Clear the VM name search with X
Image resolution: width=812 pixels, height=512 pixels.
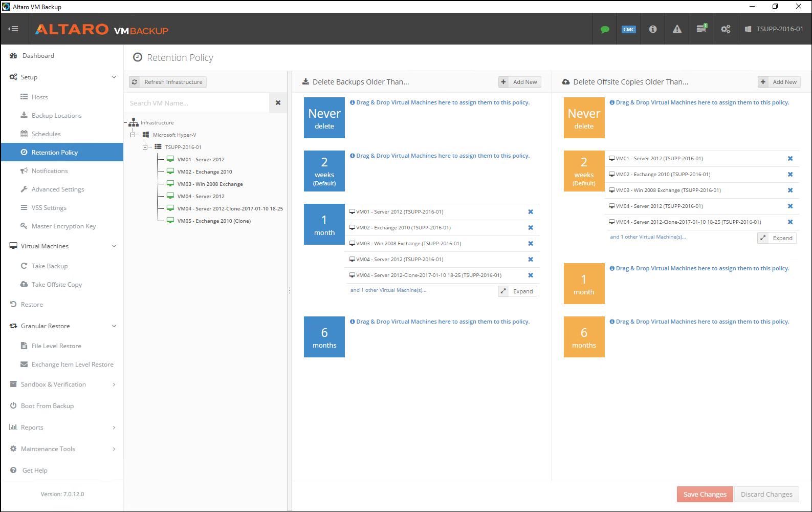click(278, 103)
